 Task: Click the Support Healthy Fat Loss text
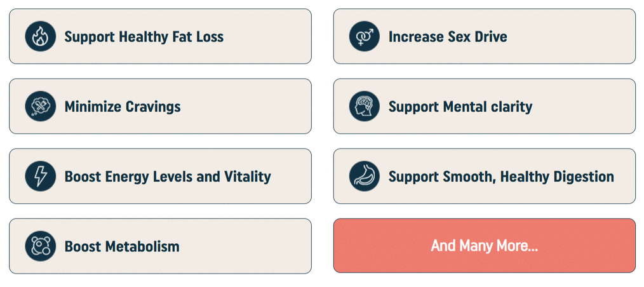click(144, 37)
